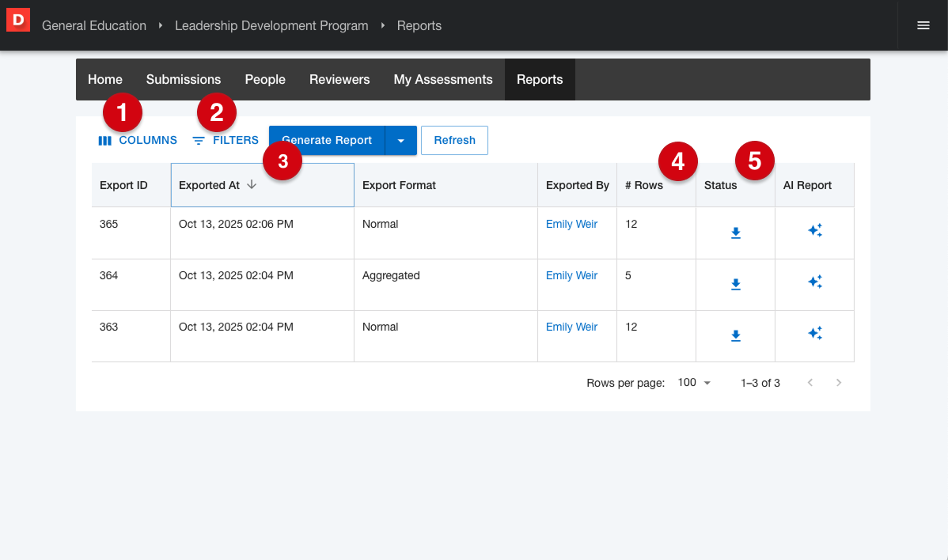Download export 363 file
The image size is (948, 560).
tap(735, 335)
